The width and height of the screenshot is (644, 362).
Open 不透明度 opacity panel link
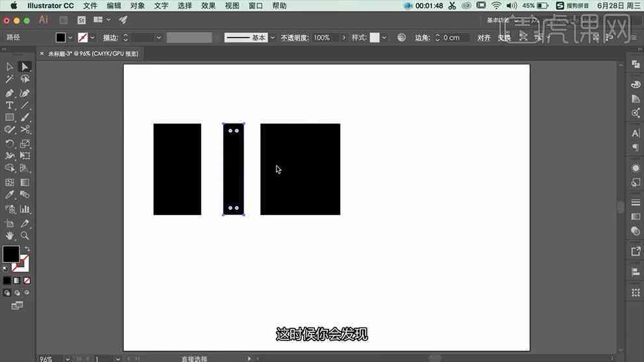[x=295, y=38]
